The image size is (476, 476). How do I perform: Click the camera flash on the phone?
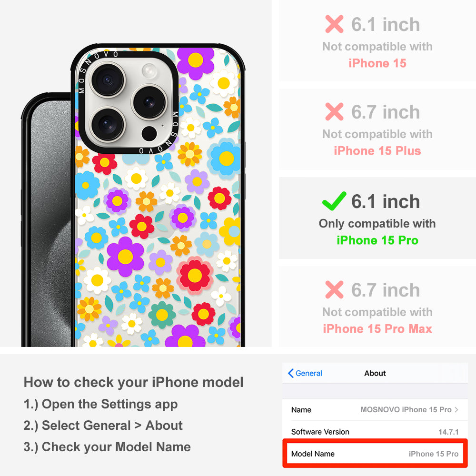coord(149,71)
